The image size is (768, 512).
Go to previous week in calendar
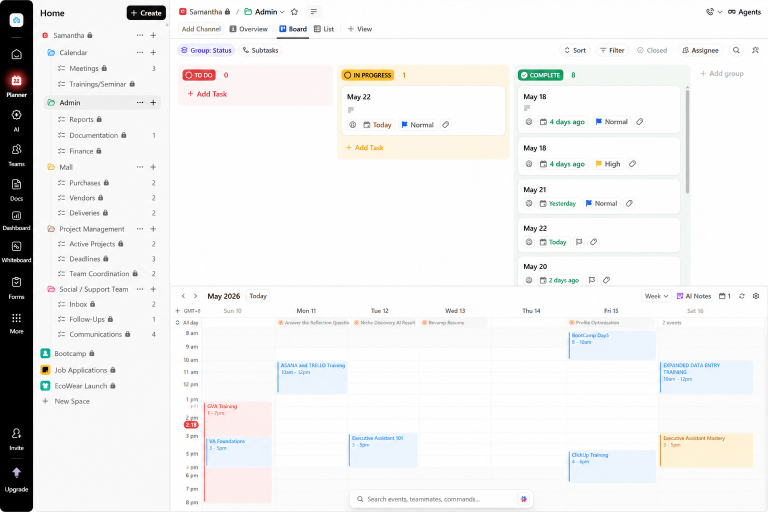coord(183,296)
